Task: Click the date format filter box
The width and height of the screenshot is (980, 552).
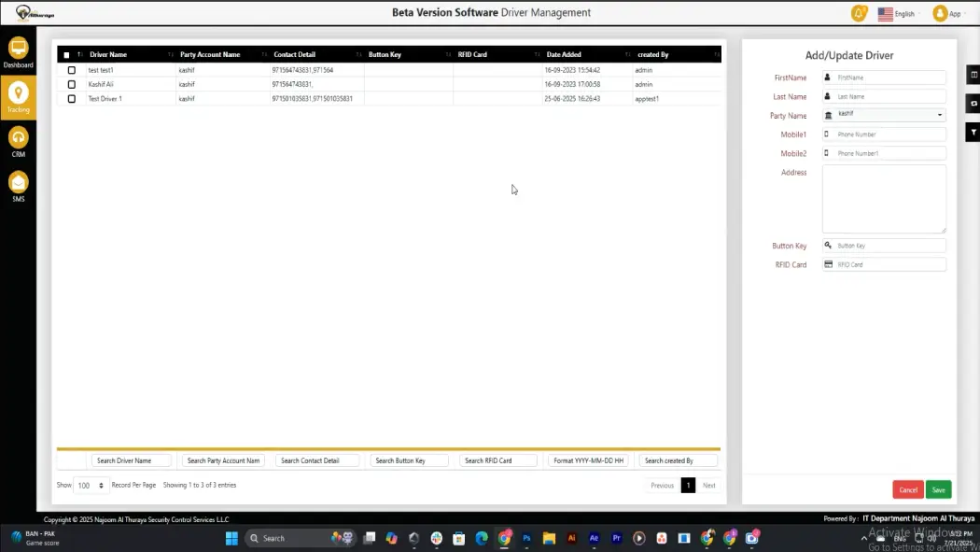Action: click(588, 460)
